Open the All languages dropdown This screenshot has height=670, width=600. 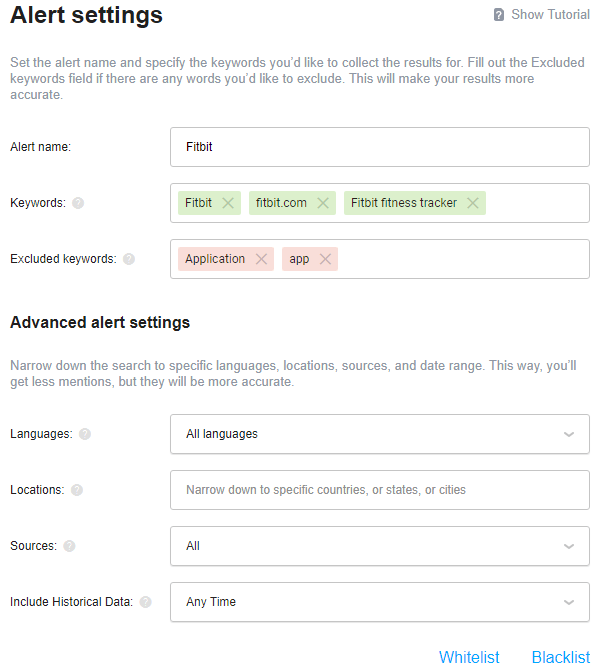point(379,434)
